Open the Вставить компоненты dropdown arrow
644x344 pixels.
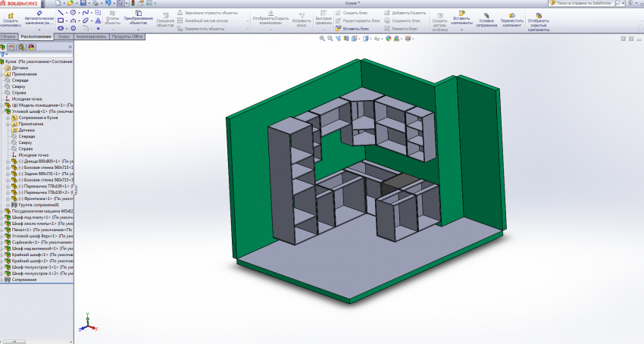pyautogui.click(x=461, y=30)
